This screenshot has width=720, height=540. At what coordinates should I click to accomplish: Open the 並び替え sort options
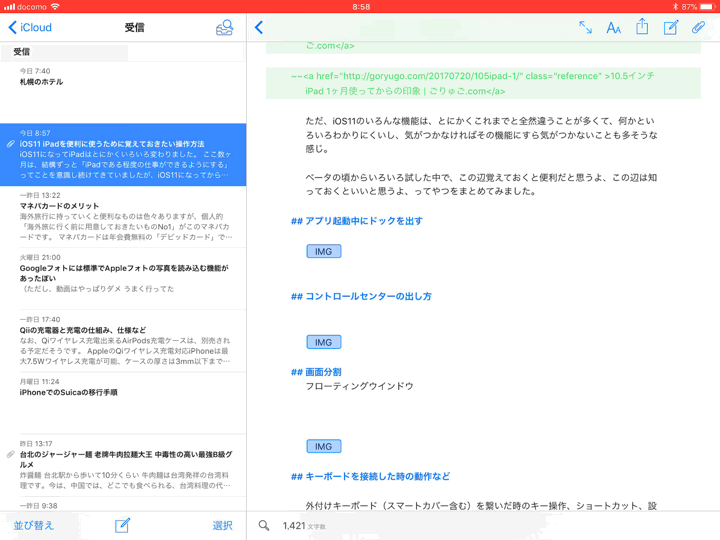(x=33, y=525)
